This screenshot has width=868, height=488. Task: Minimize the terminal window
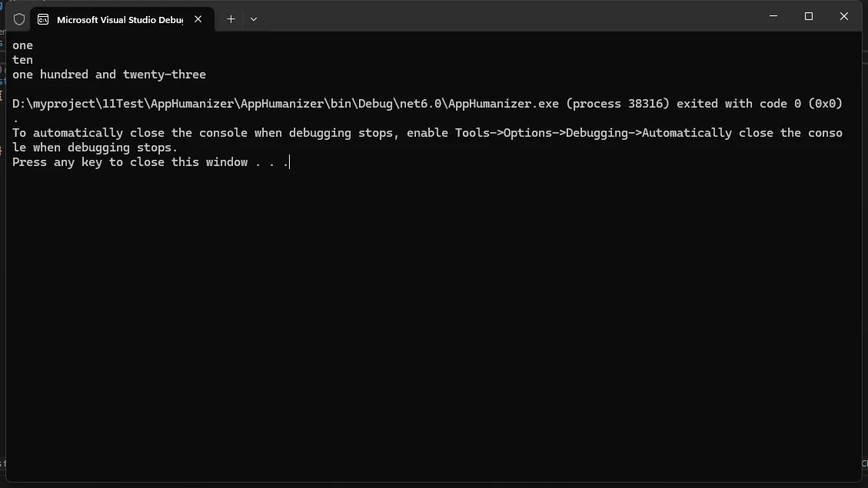pos(773,16)
